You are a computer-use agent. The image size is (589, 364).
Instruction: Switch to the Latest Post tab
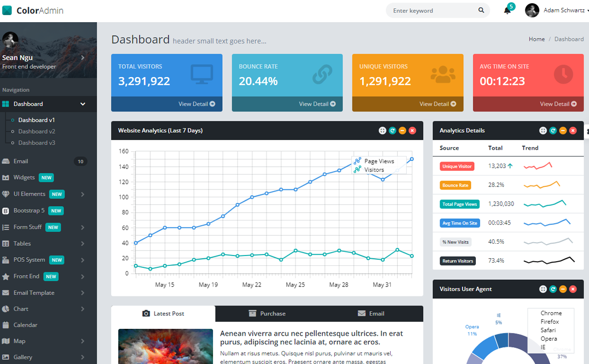163,313
